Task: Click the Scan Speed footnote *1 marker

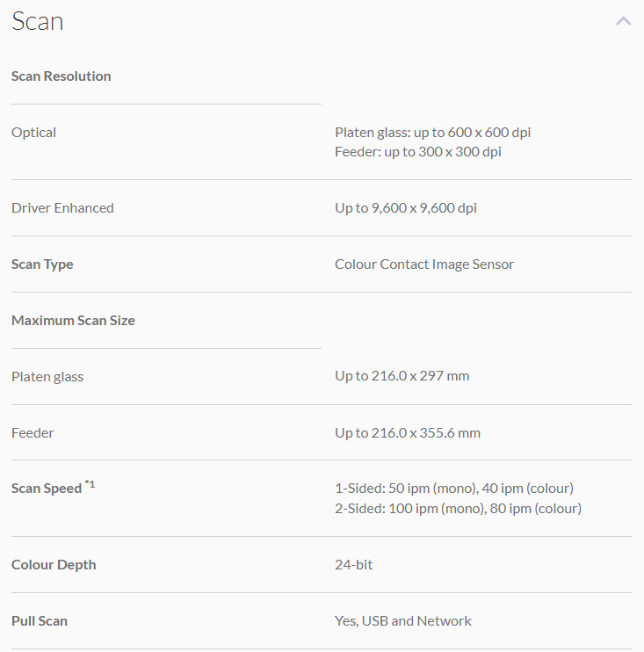Action: click(x=90, y=484)
